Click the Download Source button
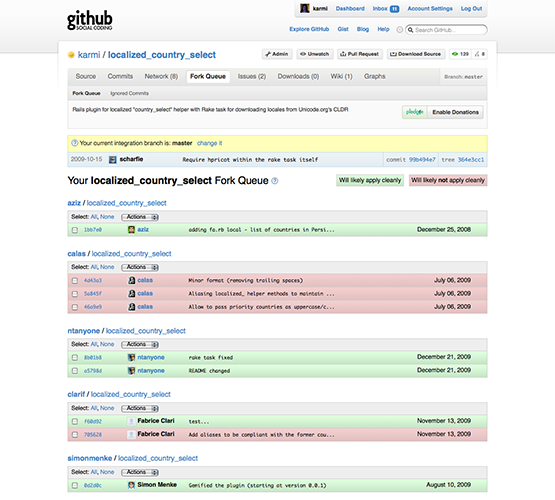Viewport: 555px width, 500px height. [x=416, y=54]
